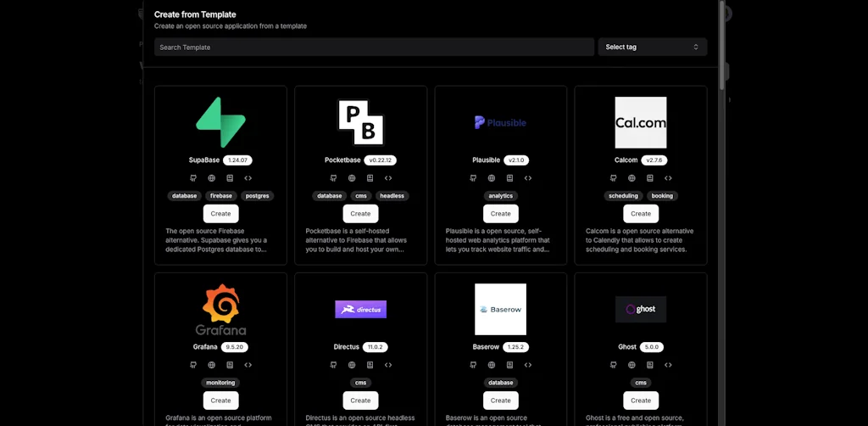Open Directus website globe icon

pos(352,365)
